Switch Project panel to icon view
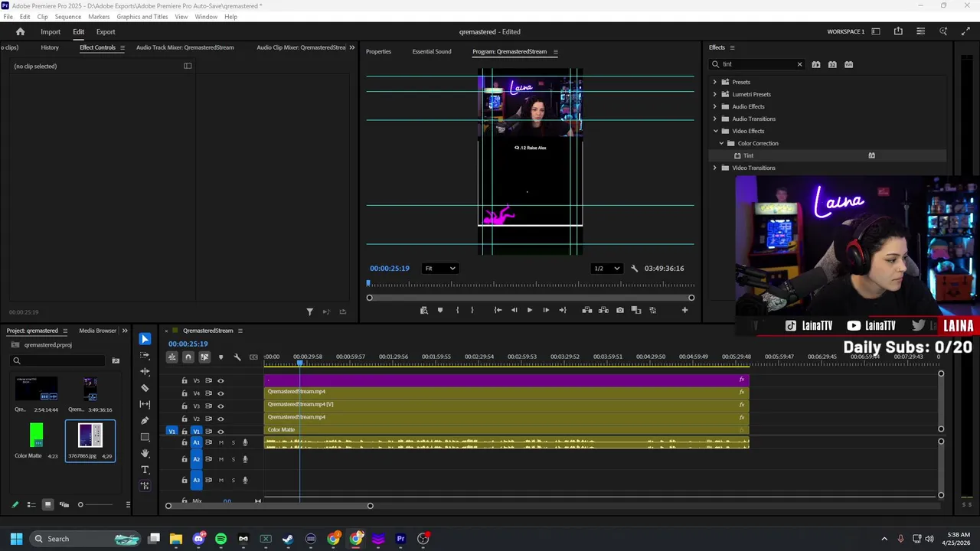Viewport: 980px width, 551px height. click(47, 504)
